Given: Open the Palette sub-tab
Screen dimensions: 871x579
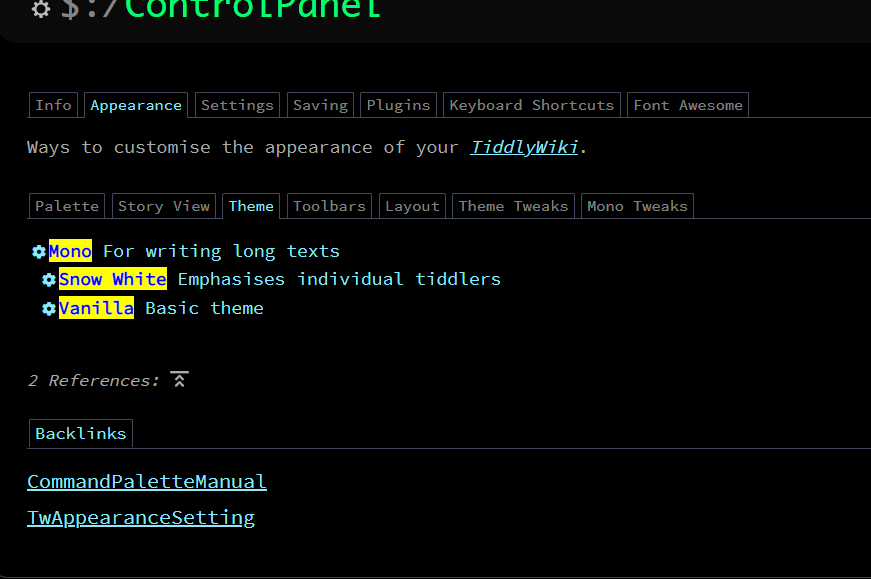Looking at the screenshot, I should [67, 206].
